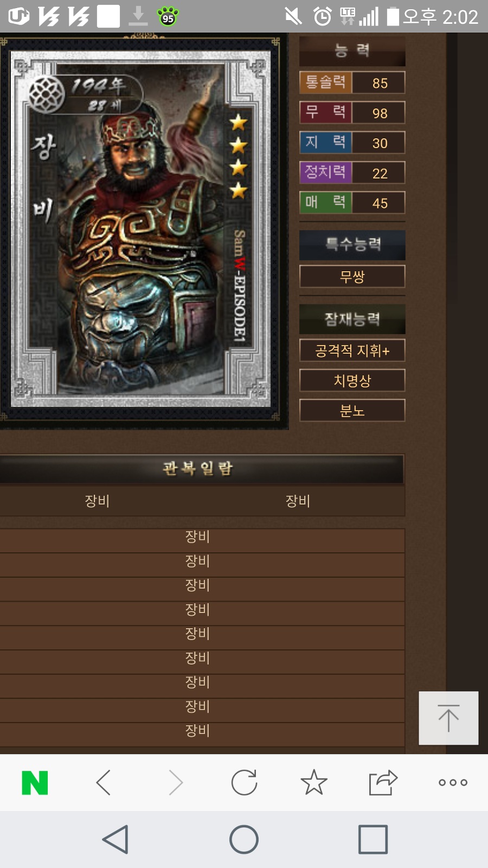Reload the page with the refresh icon
488x868 pixels.
pyautogui.click(x=244, y=783)
